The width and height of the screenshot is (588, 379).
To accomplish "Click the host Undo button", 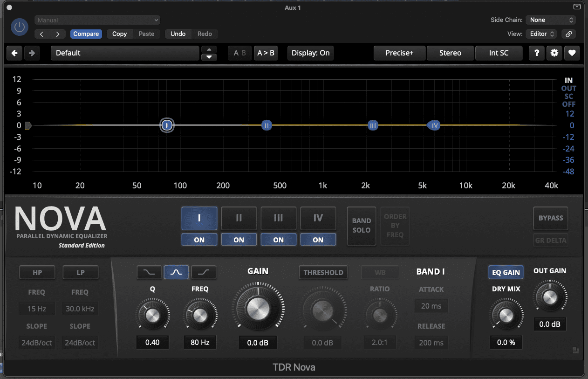I will click(178, 34).
